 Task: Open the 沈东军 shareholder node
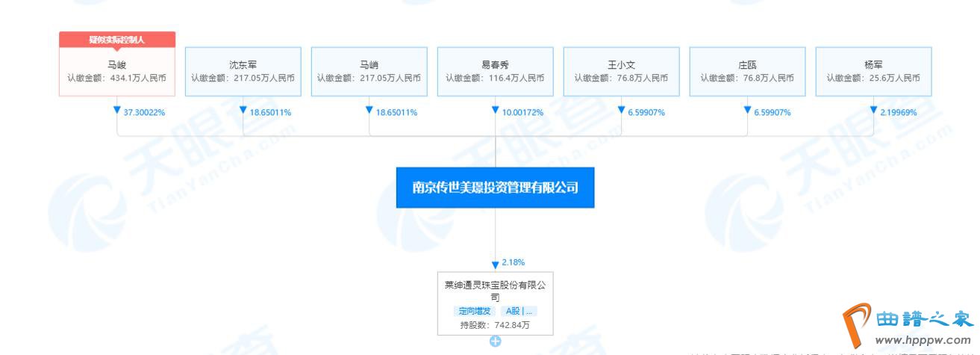(243, 72)
